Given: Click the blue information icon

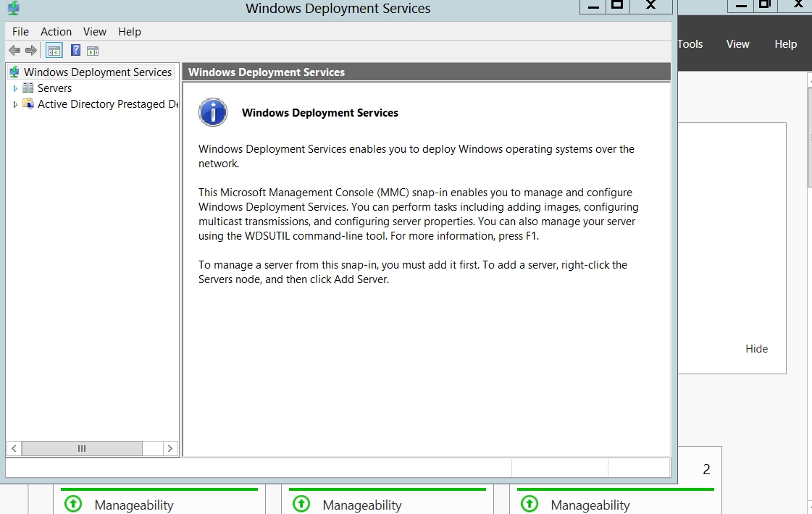Looking at the screenshot, I should coord(213,111).
